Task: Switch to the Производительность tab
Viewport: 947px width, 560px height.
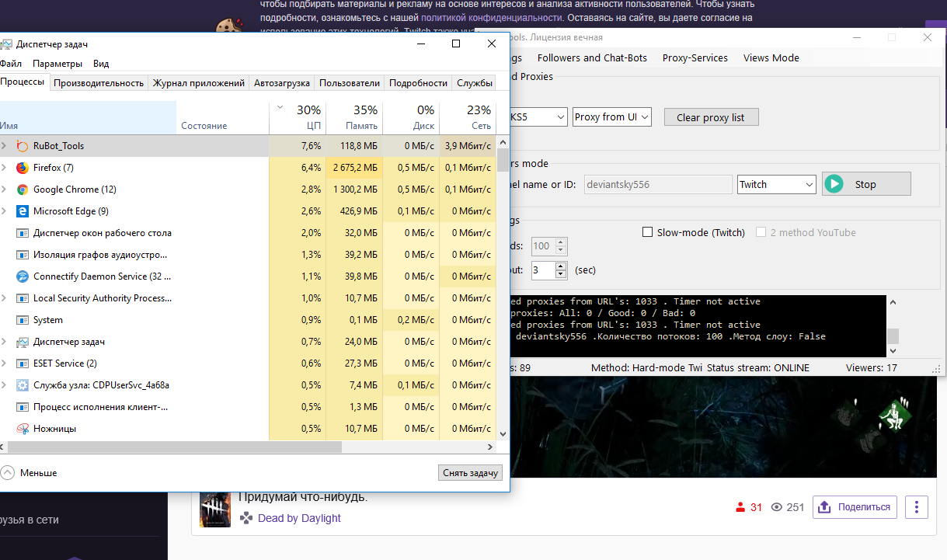Action: (99, 83)
